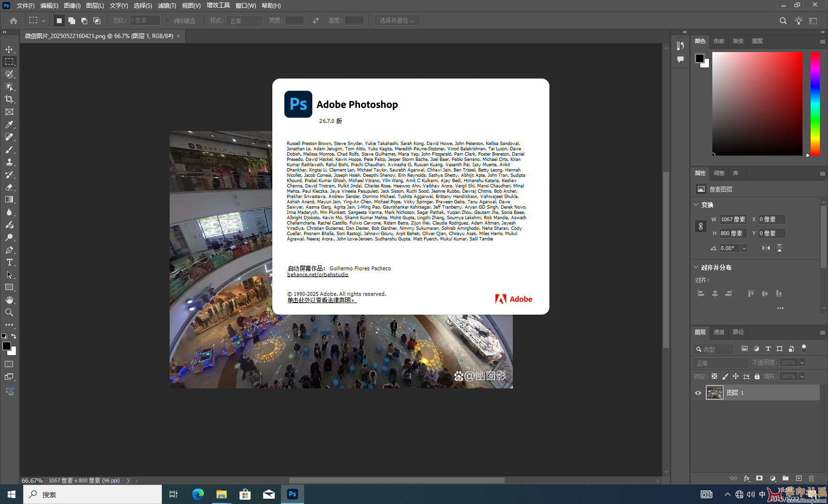Create a new layer with plus icon
Viewport: 828px width, 504px height.
(x=799, y=478)
